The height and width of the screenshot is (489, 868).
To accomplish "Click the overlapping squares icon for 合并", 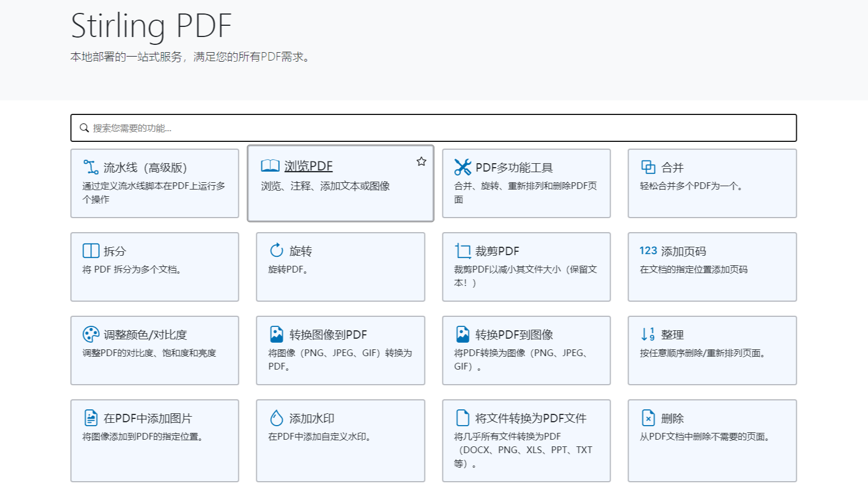I will click(648, 167).
